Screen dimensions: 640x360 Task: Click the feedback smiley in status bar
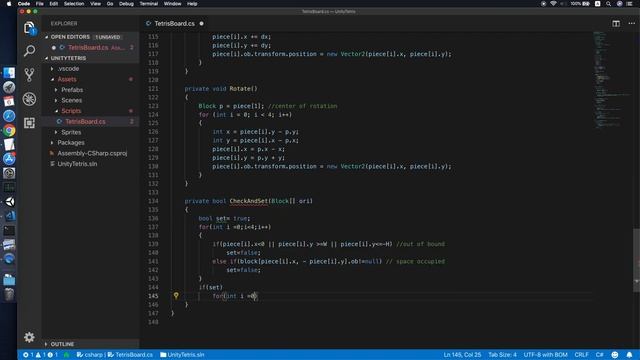point(615,355)
